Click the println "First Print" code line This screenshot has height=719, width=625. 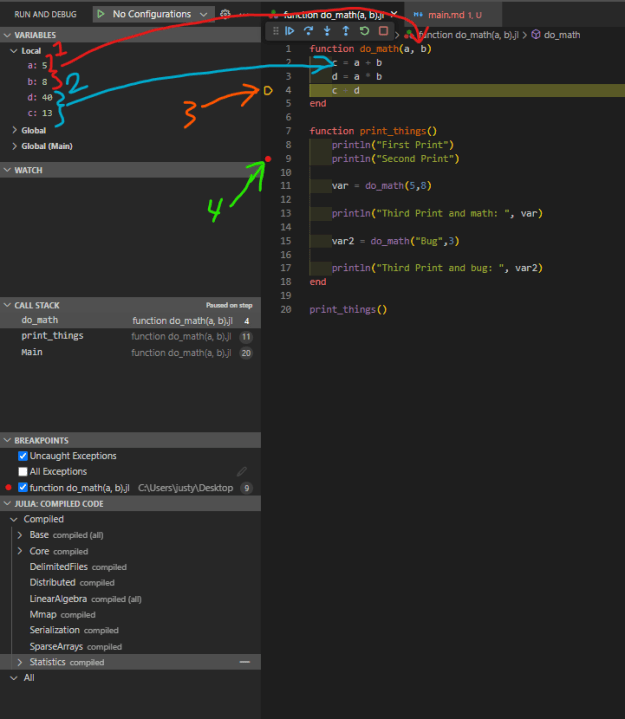tap(393, 145)
